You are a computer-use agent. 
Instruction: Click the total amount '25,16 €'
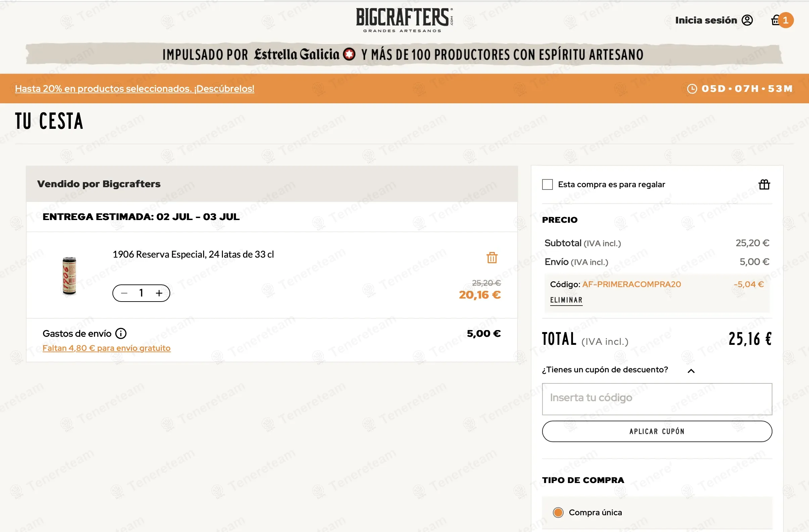pyautogui.click(x=750, y=339)
